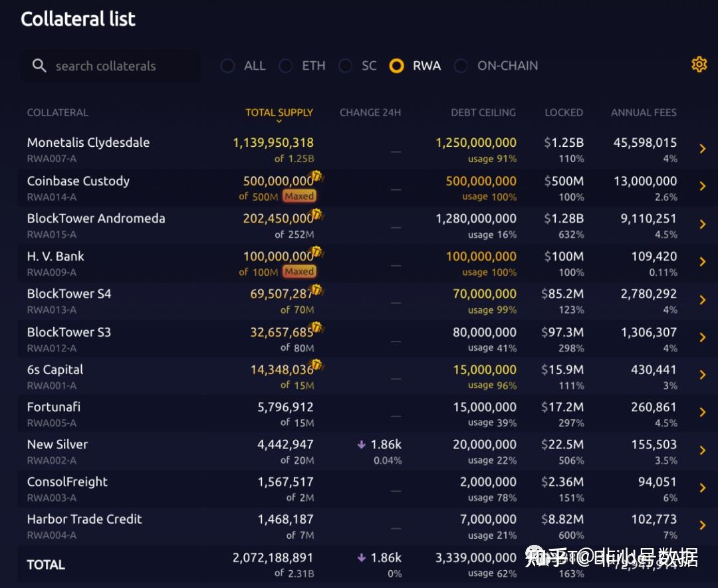Expand the BlockTower S4 row chevron

coord(703,300)
